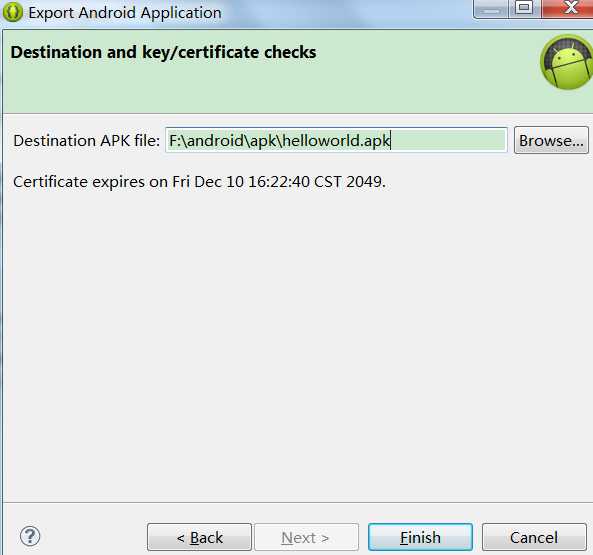Place the cursor on "helloworld.apk" in the path

(x=336, y=141)
